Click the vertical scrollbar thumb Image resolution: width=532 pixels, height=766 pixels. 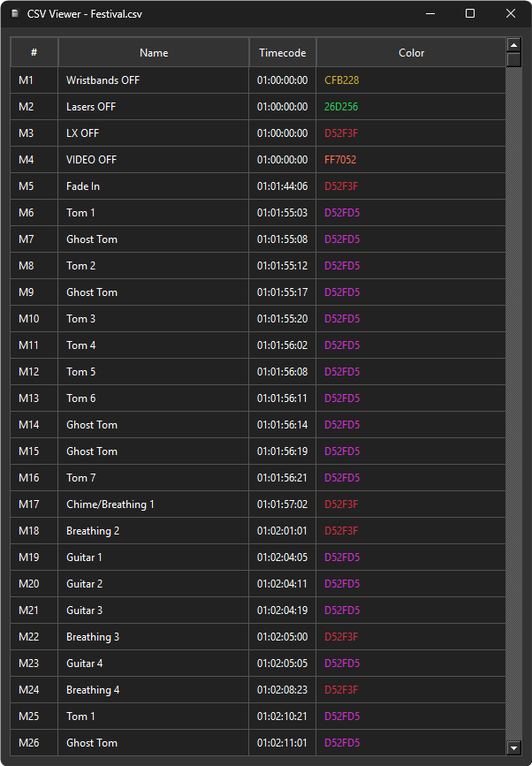pos(513,59)
